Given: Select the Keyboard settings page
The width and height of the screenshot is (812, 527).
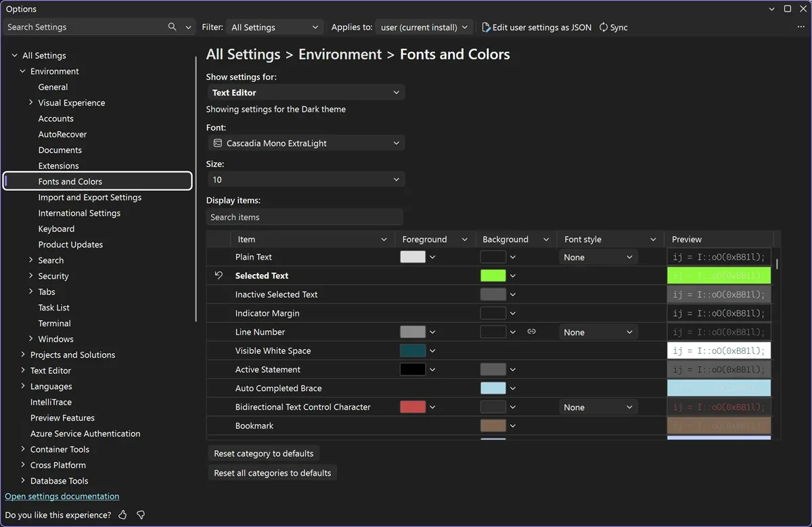Looking at the screenshot, I should tap(56, 229).
